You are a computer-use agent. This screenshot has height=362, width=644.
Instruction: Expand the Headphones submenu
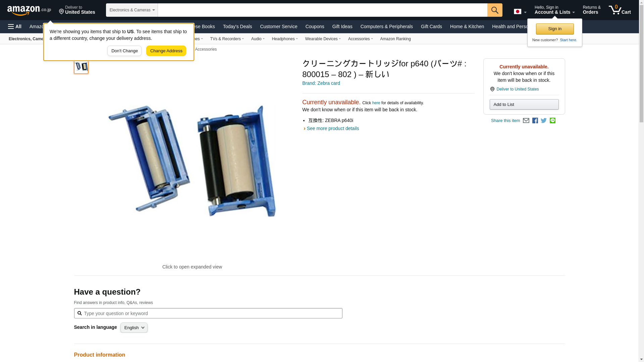pyautogui.click(x=285, y=39)
